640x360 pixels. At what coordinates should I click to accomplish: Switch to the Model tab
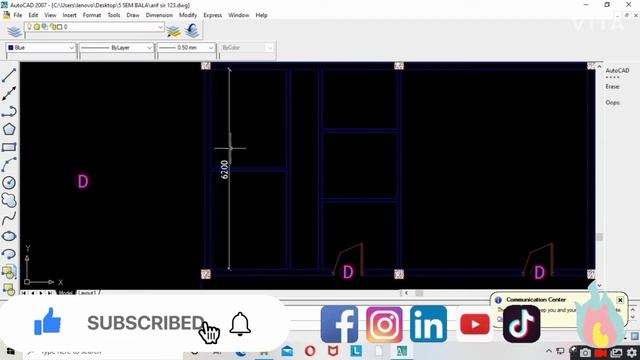65,293
